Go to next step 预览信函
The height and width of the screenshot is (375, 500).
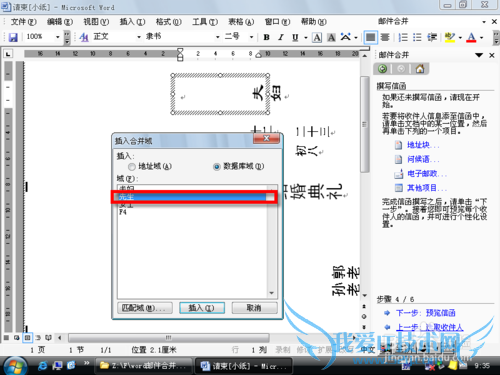click(425, 313)
